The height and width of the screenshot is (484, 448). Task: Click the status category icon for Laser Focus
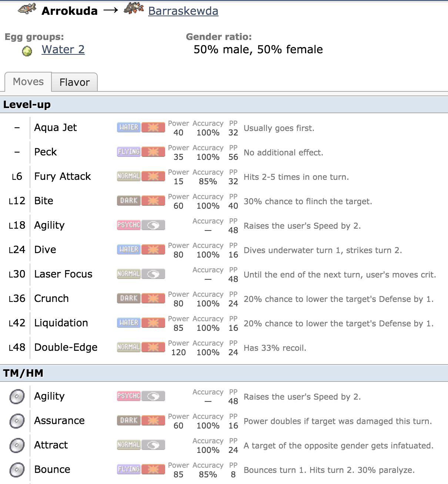[x=153, y=274]
